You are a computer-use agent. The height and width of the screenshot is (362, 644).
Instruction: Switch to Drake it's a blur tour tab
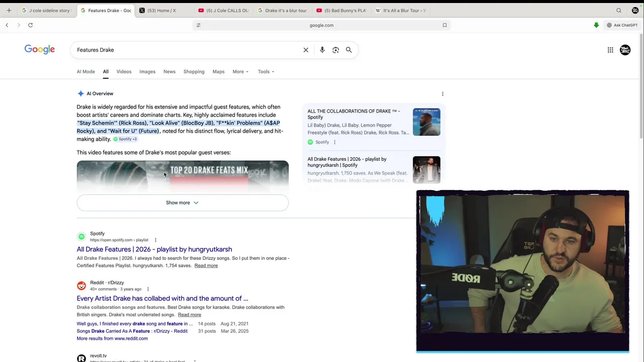(282, 10)
